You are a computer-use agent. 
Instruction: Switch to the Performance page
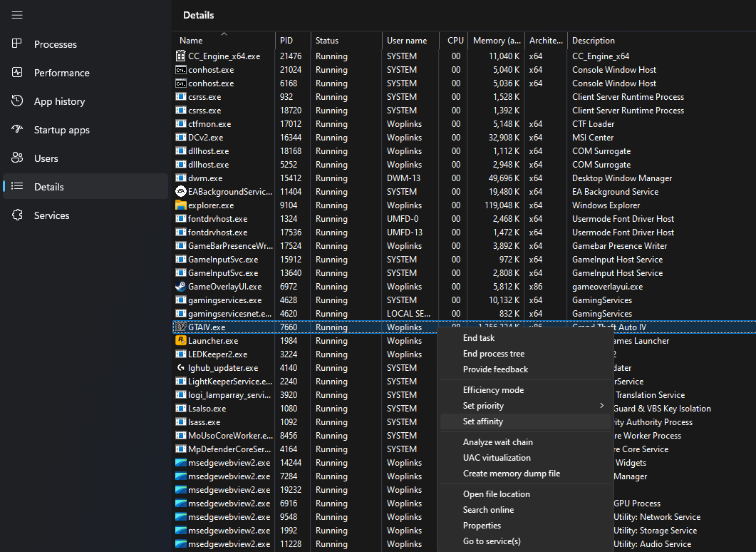click(86, 72)
